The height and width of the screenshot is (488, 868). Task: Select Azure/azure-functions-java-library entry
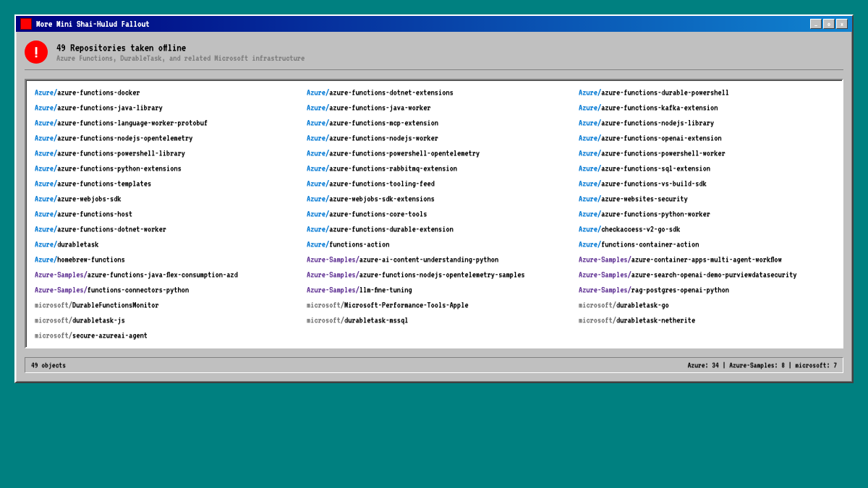98,108
